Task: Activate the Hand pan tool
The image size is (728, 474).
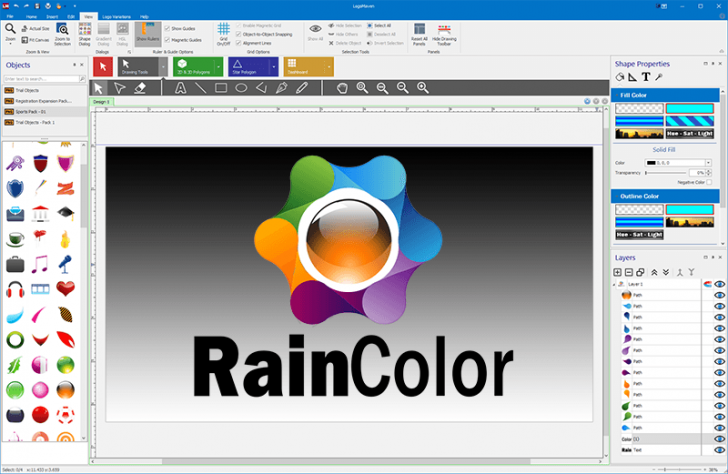Action: click(342, 88)
